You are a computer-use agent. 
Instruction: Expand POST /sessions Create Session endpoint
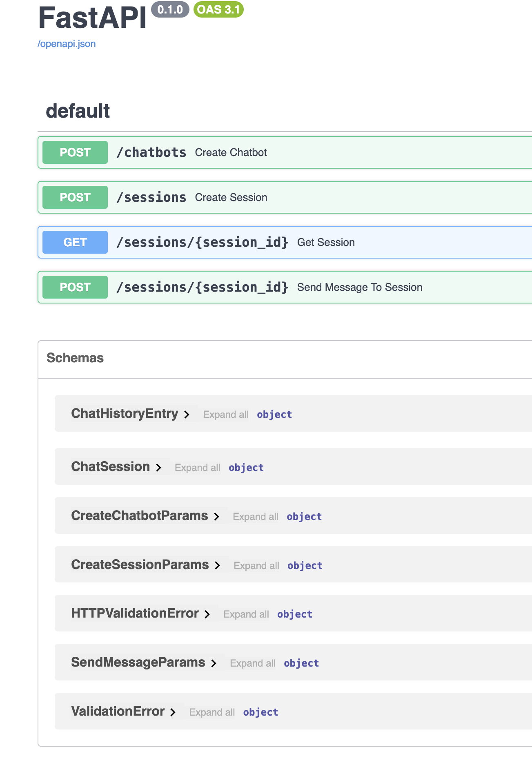(x=285, y=197)
